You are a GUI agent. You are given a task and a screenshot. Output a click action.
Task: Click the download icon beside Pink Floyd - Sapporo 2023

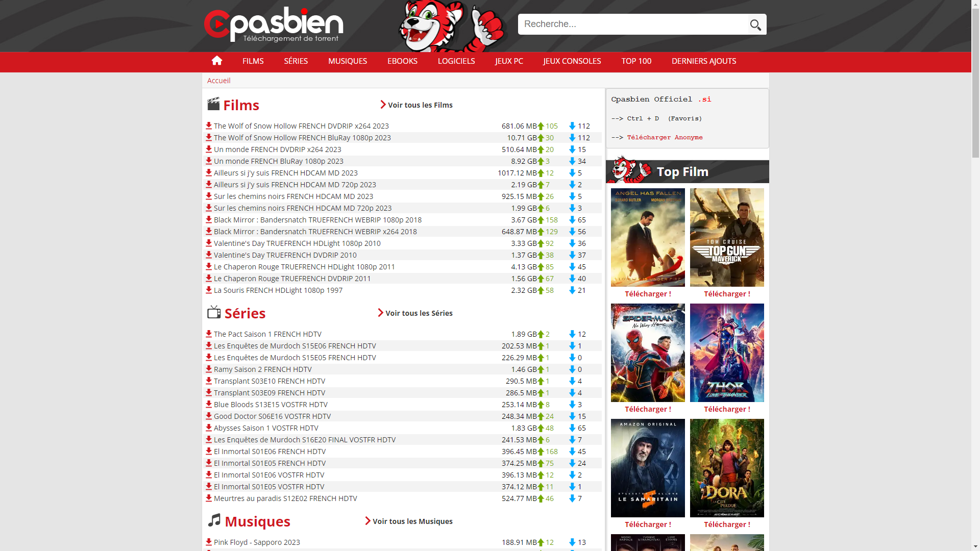tap(209, 542)
